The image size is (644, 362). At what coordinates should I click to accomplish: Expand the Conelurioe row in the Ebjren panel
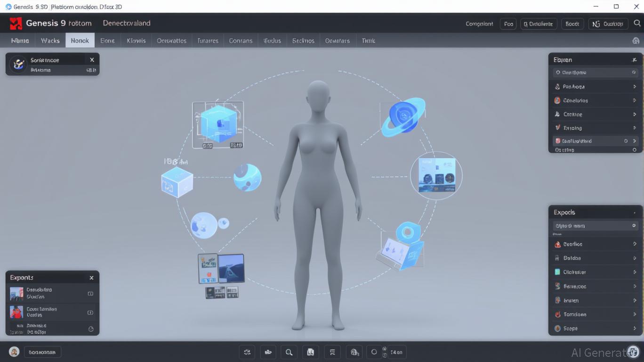pyautogui.click(x=635, y=100)
